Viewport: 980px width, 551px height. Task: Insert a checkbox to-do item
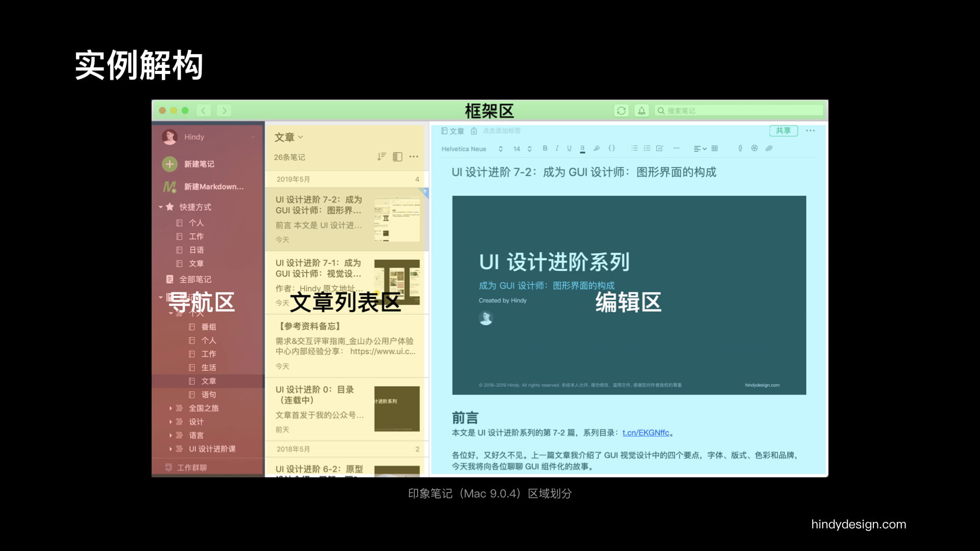click(659, 148)
